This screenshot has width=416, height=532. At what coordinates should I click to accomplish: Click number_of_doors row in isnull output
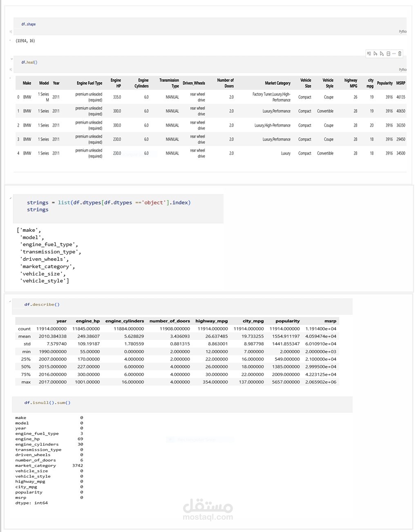coord(49,460)
